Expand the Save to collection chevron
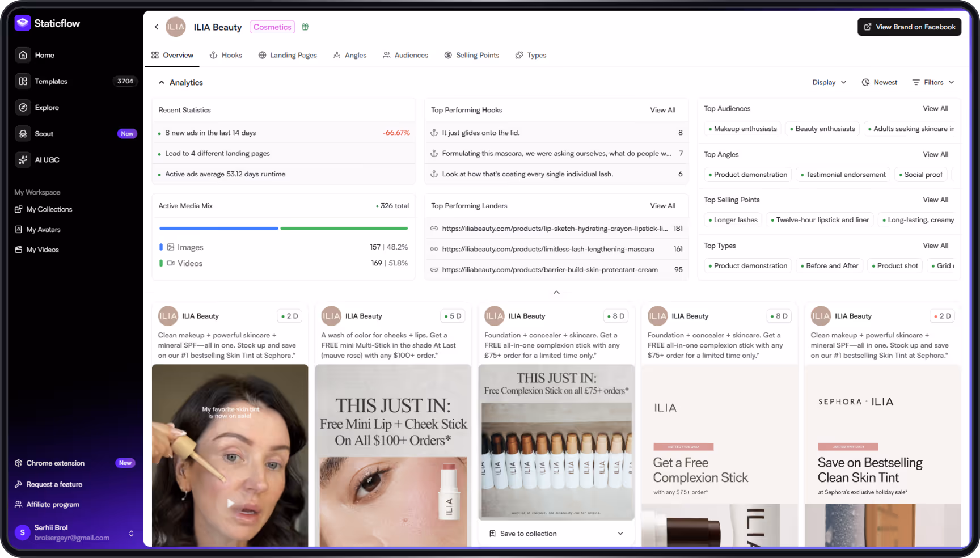The image size is (980, 558). click(620, 534)
